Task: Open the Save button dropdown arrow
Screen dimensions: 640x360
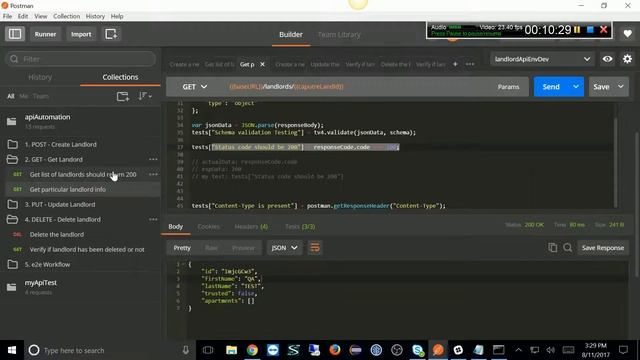Action: pyautogui.click(x=621, y=87)
